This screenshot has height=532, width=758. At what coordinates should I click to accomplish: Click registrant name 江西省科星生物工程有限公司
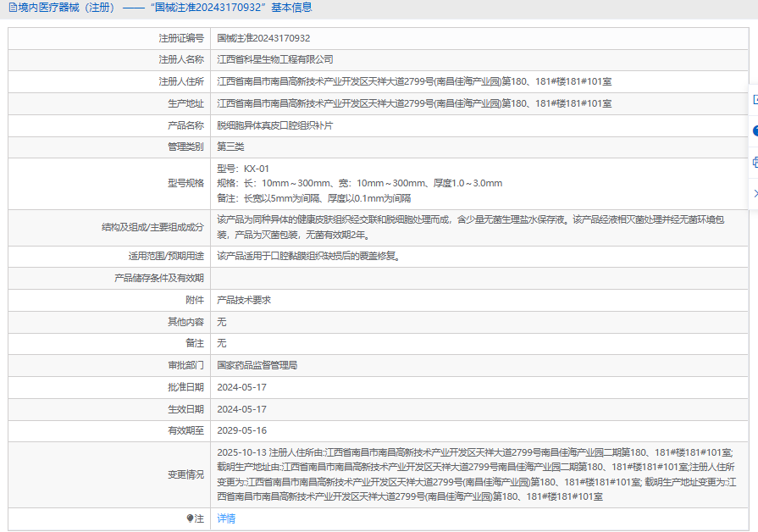[x=275, y=59]
